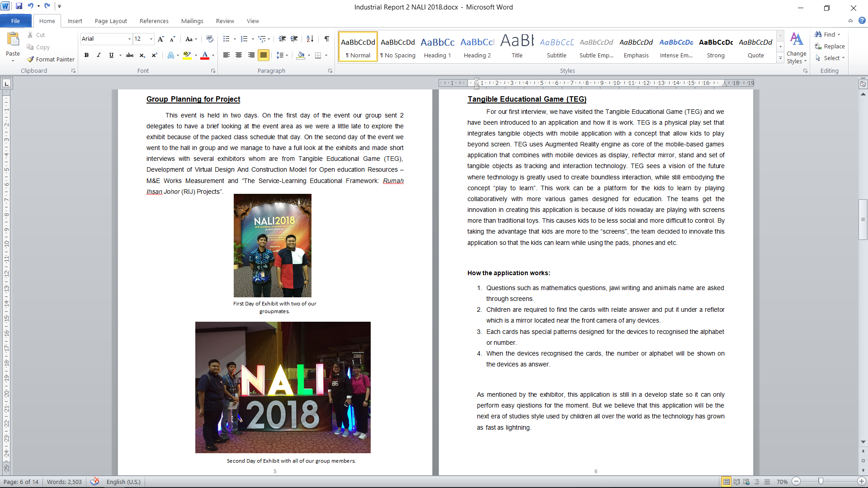Viewport: 868px width, 488px height.
Task: Toggle Justify paragraph alignment
Action: [x=263, y=55]
